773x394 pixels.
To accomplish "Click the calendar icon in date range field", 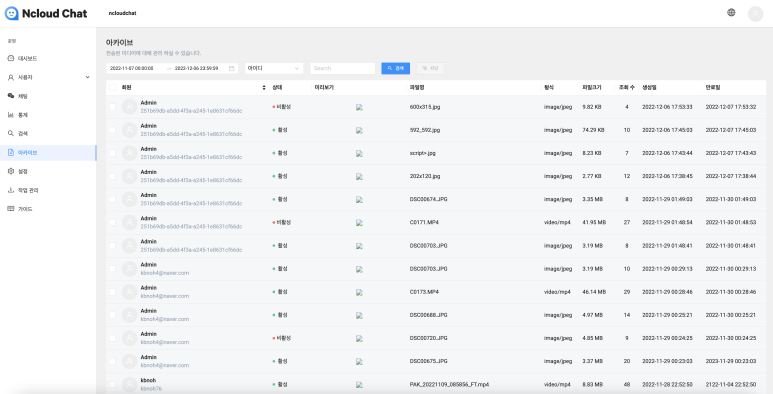I will 232,69.
